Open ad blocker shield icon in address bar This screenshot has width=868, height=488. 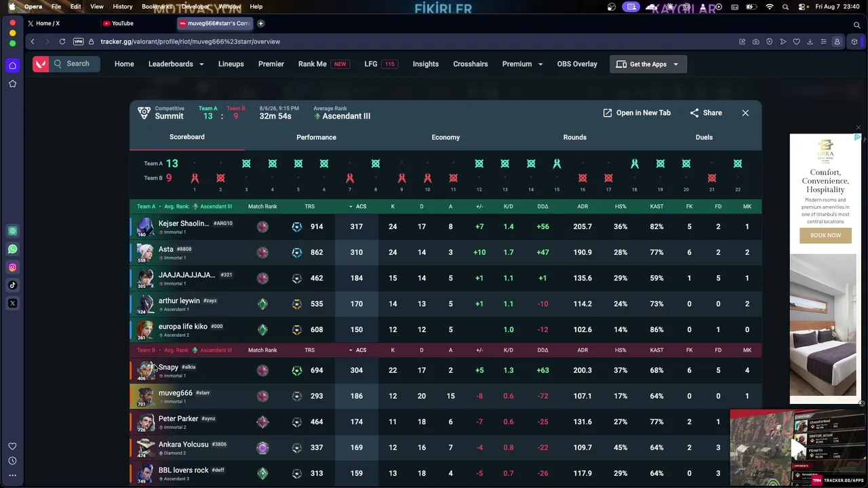click(x=769, y=41)
